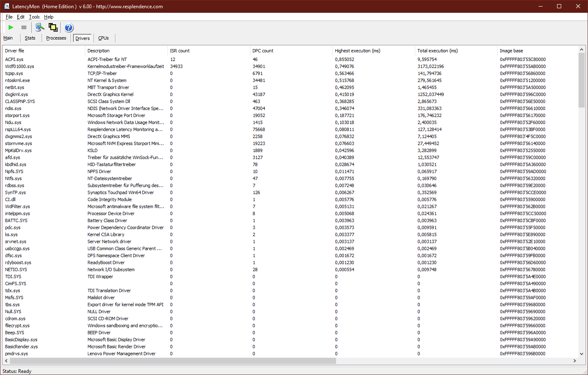
Task: Click the Network I/O Subsystem description
Action: pyautogui.click(x=111, y=270)
